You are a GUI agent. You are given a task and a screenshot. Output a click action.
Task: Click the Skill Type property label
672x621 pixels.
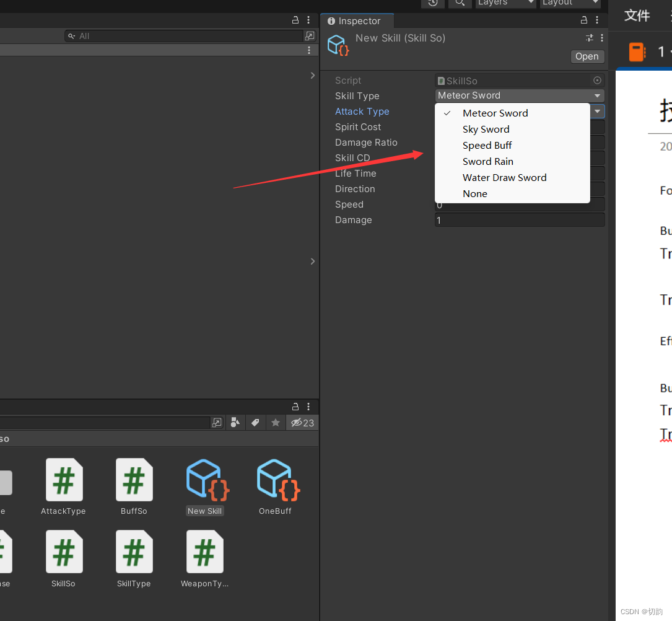[357, 96]
